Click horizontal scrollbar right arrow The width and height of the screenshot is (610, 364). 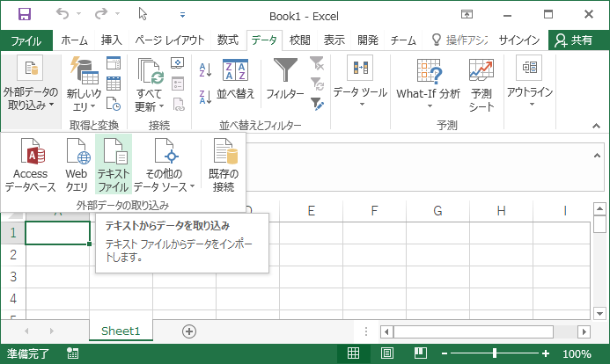tap(584, 331)
